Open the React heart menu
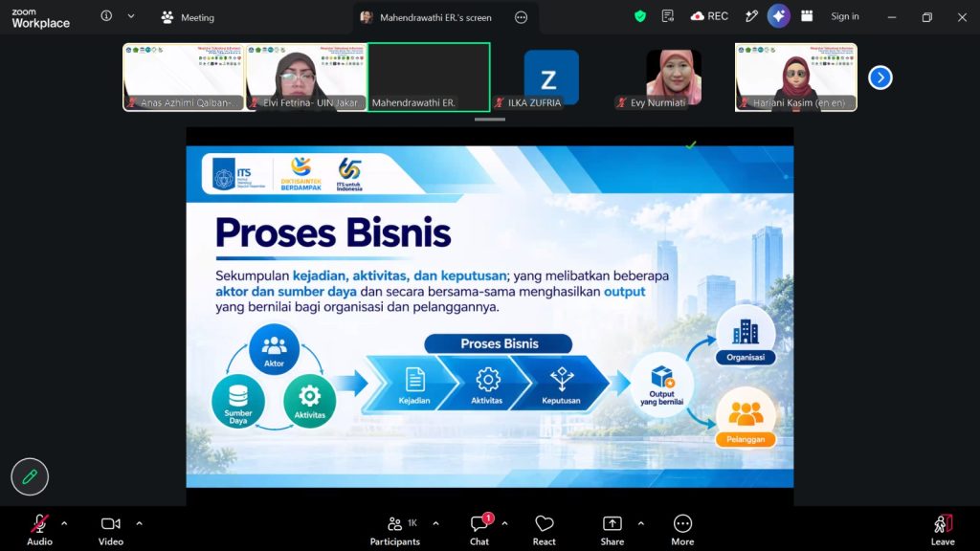This screenshot has height=551, width=980. [x=545, y=530]
